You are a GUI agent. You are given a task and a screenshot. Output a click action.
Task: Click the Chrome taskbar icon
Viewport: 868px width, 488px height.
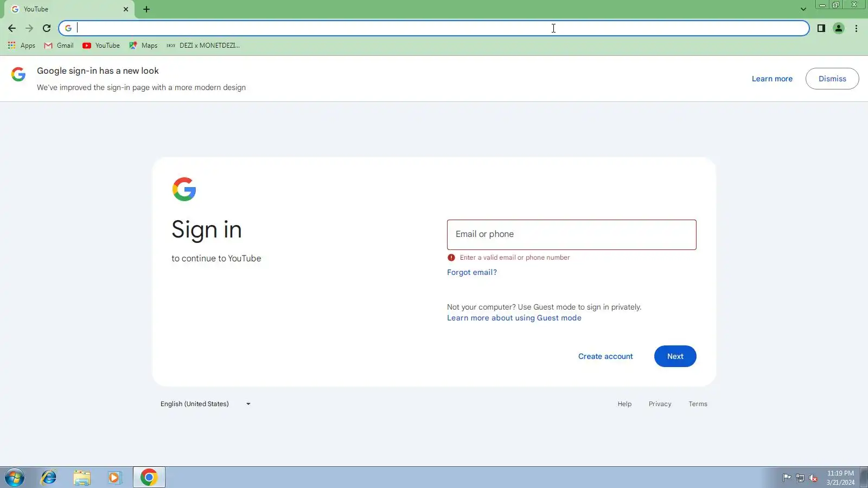[x=149, y=478]
